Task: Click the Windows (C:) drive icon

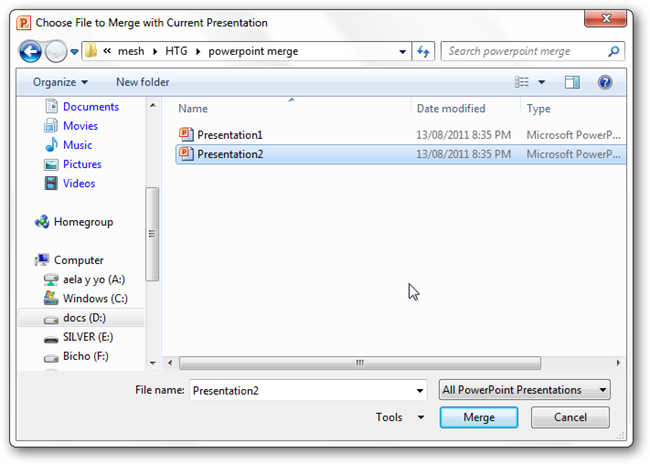Action: pyautogui.click(x=51, y=298)
